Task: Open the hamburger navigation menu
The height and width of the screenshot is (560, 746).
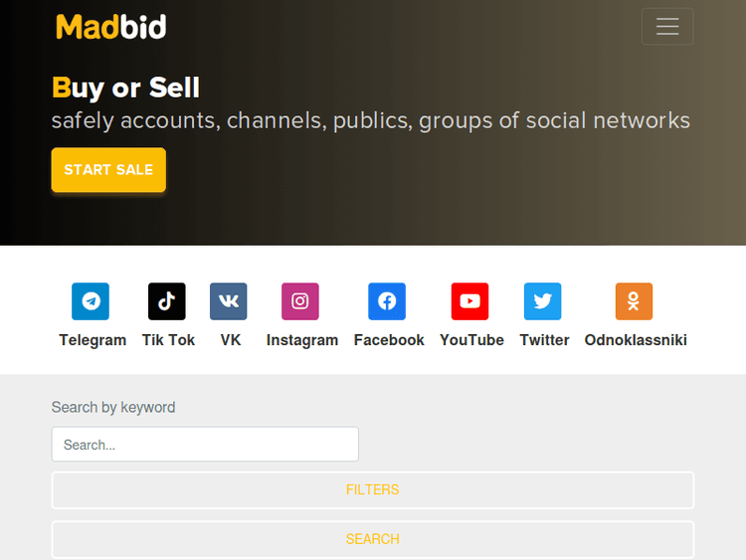Action: [667, 27]
